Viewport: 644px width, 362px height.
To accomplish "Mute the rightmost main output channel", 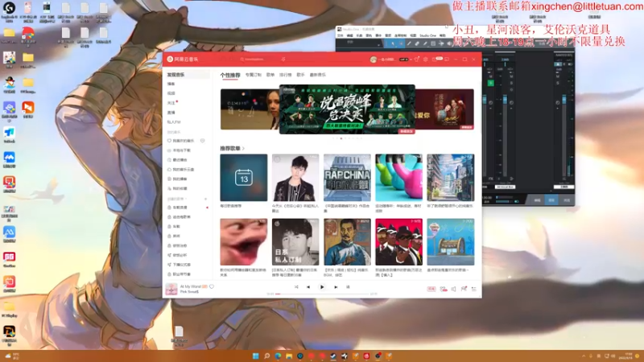I will (x=558, y=76).
